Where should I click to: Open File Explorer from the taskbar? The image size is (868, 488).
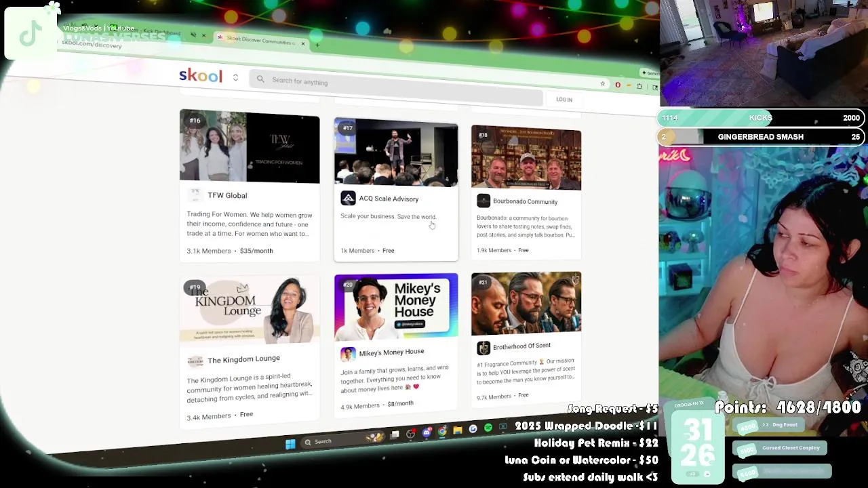pos(458,430)
